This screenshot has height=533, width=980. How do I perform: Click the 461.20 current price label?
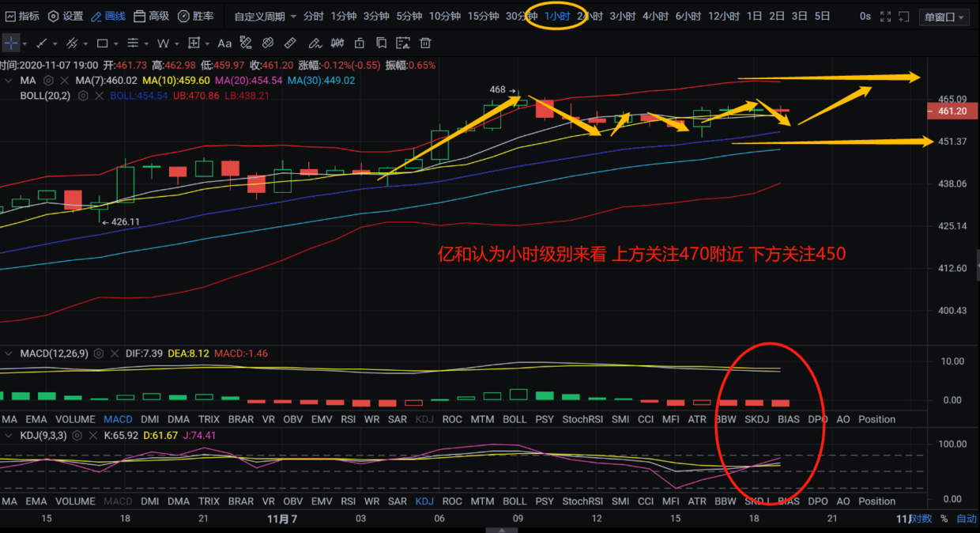point(952,112)
